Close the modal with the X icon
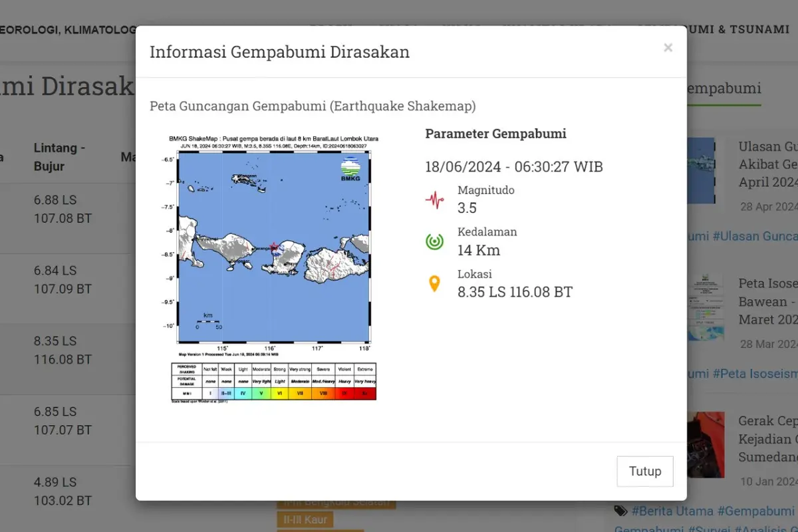 [x=668, y=47]
